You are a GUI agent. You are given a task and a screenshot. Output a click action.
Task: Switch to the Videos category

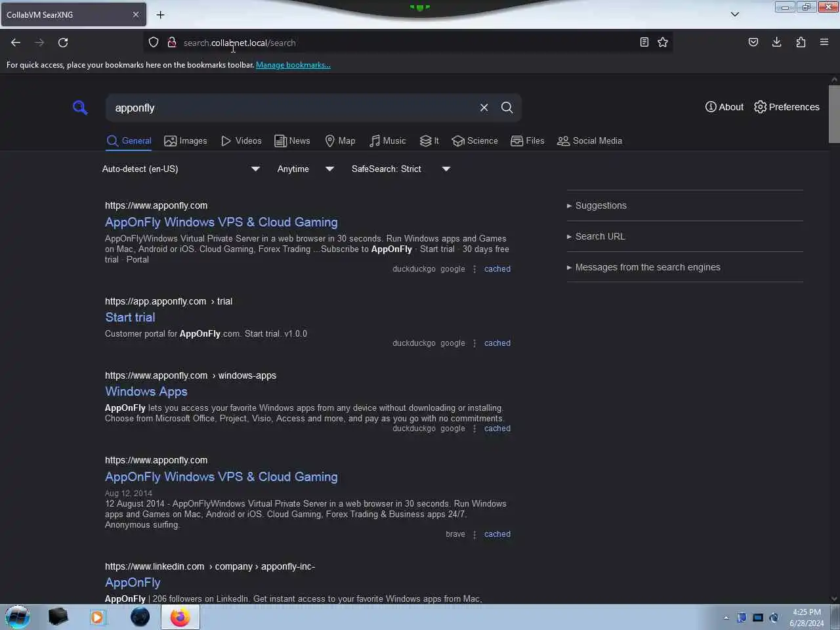pyautogui.click(x=241, y=141)
